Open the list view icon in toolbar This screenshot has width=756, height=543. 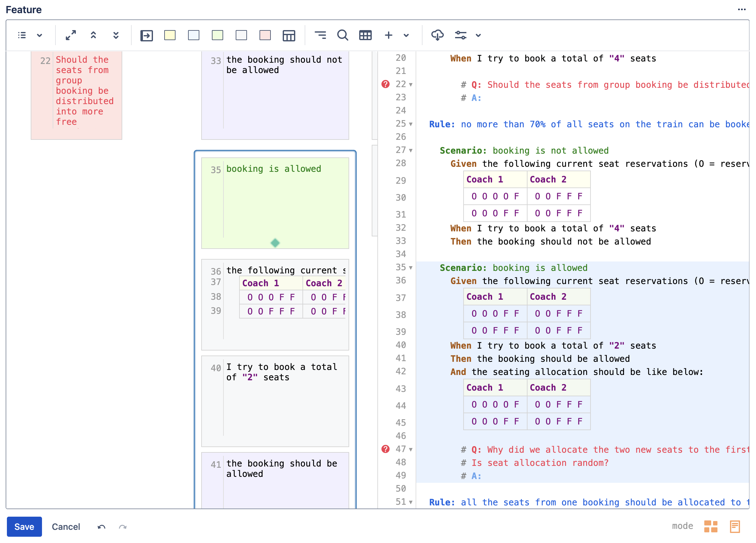pos(22,35)
